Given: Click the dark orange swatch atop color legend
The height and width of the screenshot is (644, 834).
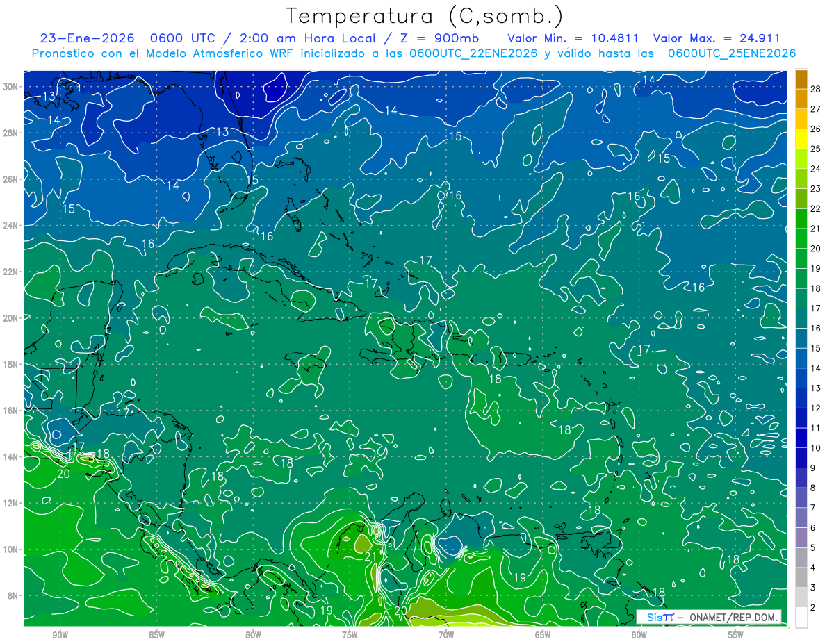Looking at the screenshot, I should pyautogui.click(x=801, y=79).
